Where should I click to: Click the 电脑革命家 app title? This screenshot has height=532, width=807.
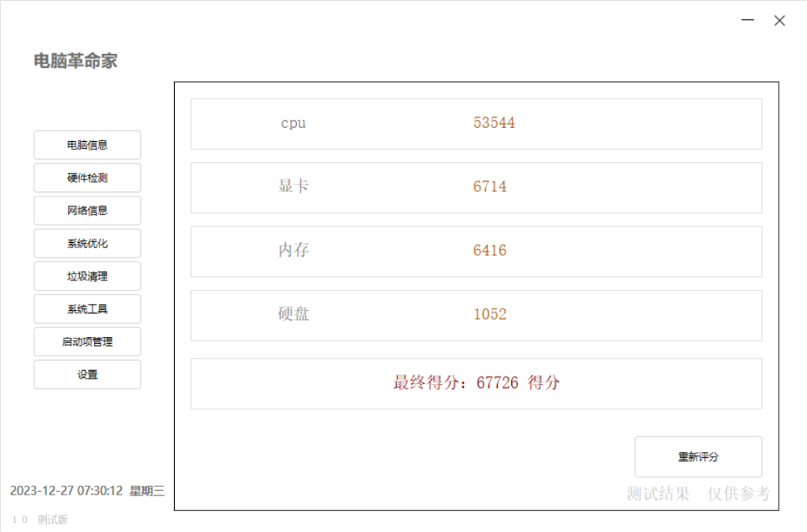point(75,61)
